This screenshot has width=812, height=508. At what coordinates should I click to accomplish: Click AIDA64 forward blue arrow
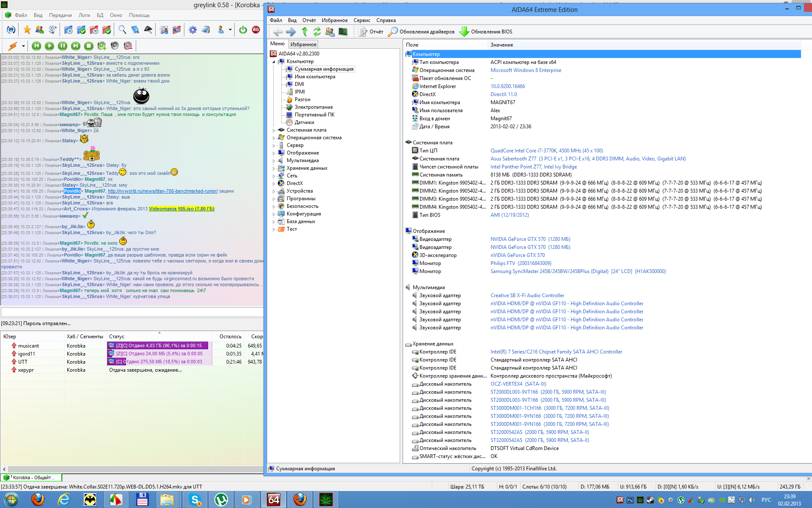[x=291, y=32]
